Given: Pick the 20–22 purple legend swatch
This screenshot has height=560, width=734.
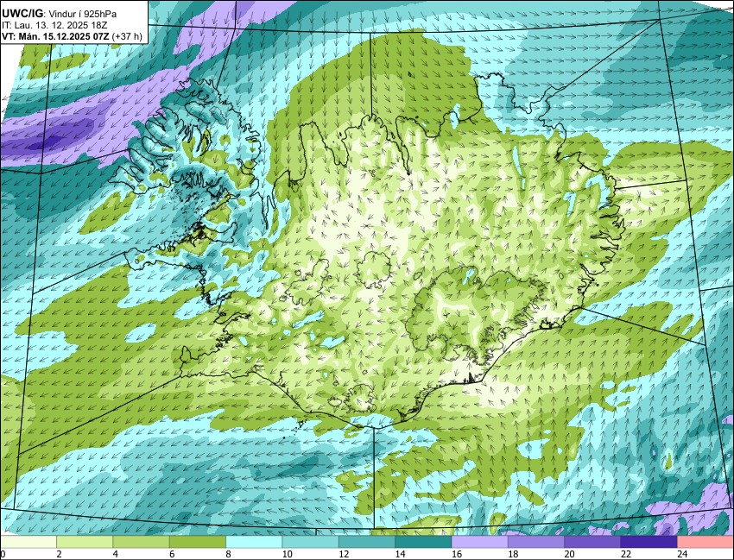Looking at the screenshot, I should [592, 542].
